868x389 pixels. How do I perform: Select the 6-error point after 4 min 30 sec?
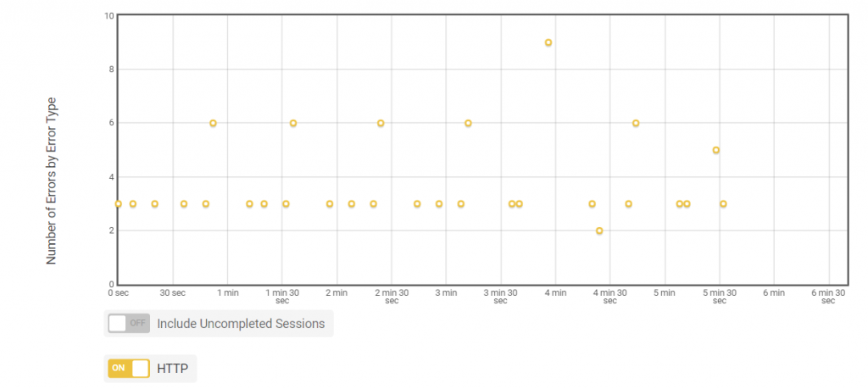click(x=636, y=123)
